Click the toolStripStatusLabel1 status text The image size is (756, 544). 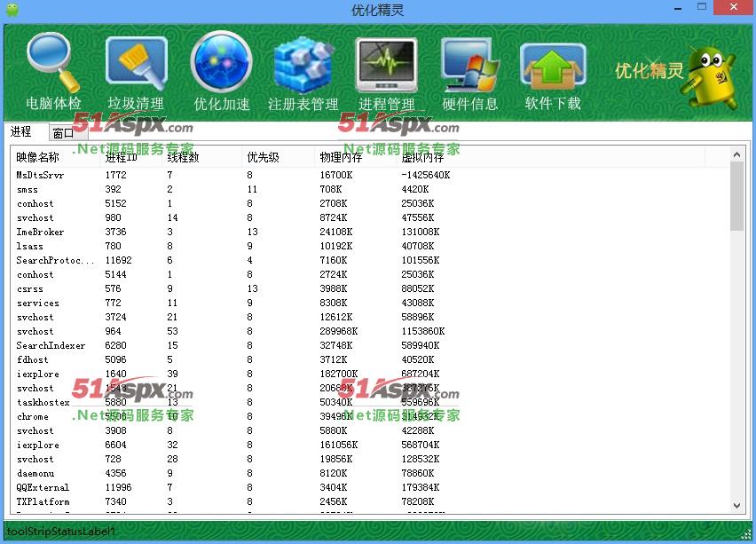(x=60, y=532)
